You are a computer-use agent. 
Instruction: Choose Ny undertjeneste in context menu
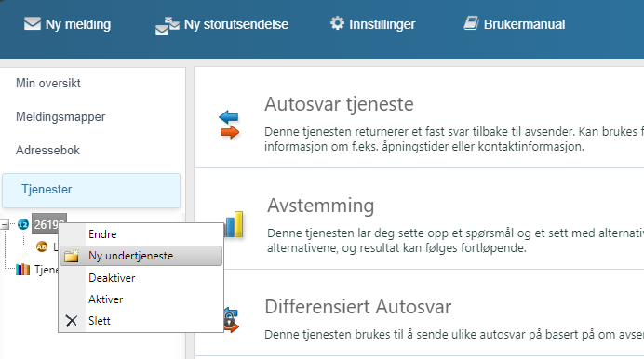(x=141, y=256)
